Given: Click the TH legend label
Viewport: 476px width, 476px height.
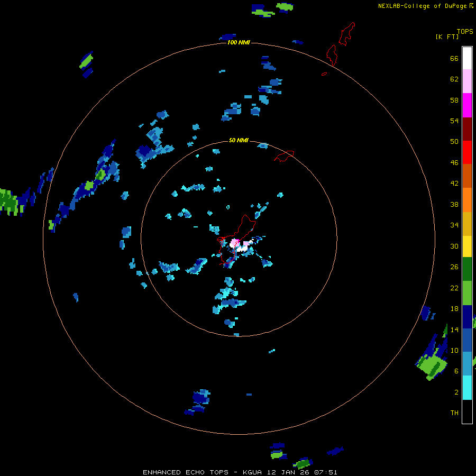Looking at the screenshot, I should [454, 413].
